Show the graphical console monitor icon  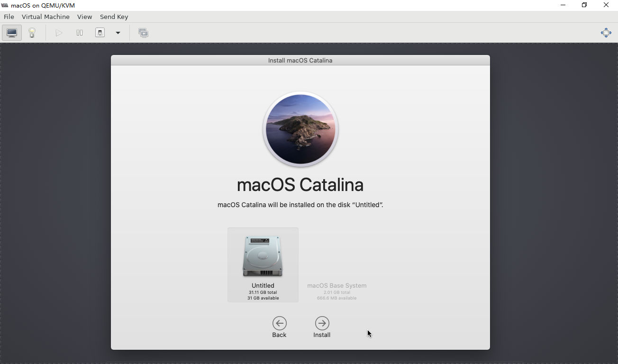pos(12,33)
